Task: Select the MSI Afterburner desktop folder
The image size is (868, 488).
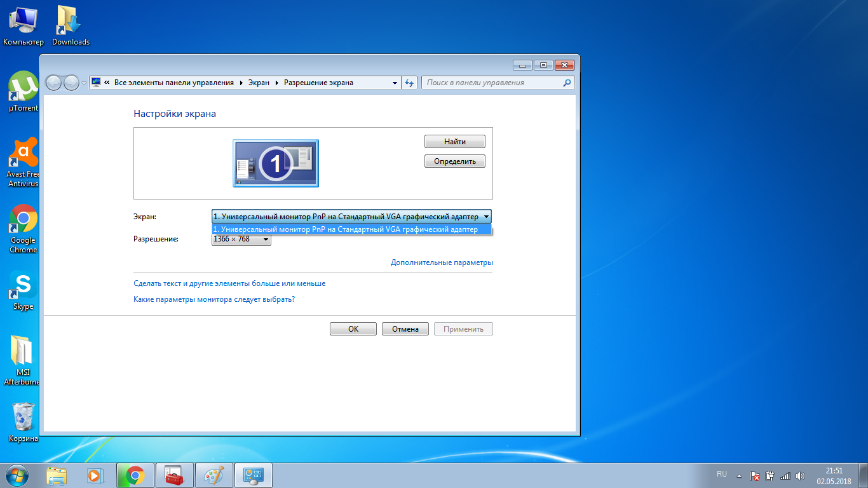Action: [x=23, y=360]
